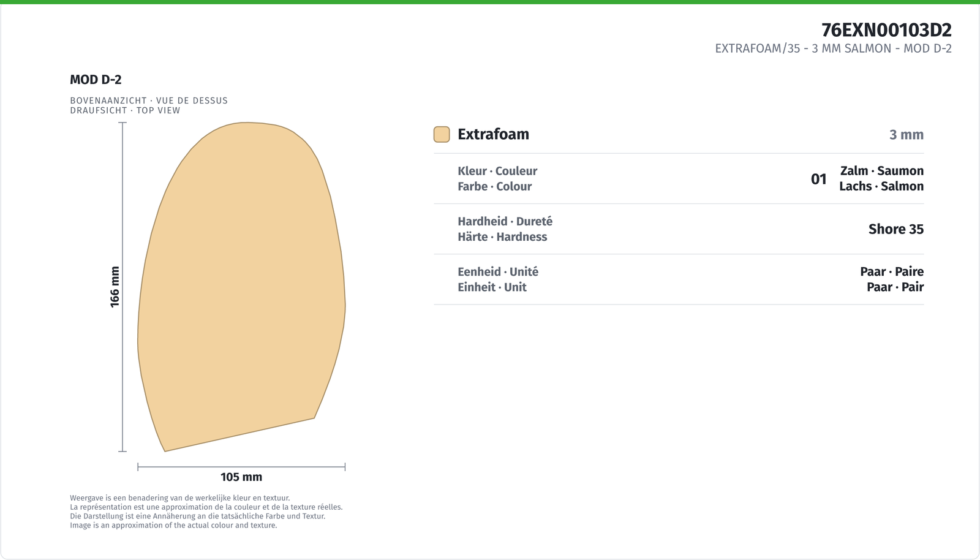Click the product code 76EXN00103D2
Image resolution: width=980 pixels, height=560 pixels.
point(886,30)
